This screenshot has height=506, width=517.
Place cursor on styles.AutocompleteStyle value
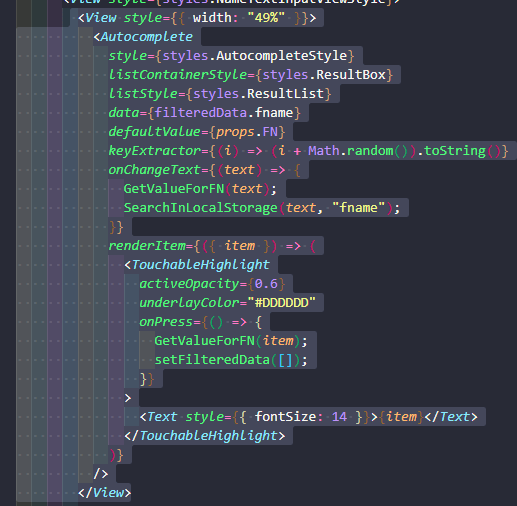pyautogui.click(x=255, y=56)
